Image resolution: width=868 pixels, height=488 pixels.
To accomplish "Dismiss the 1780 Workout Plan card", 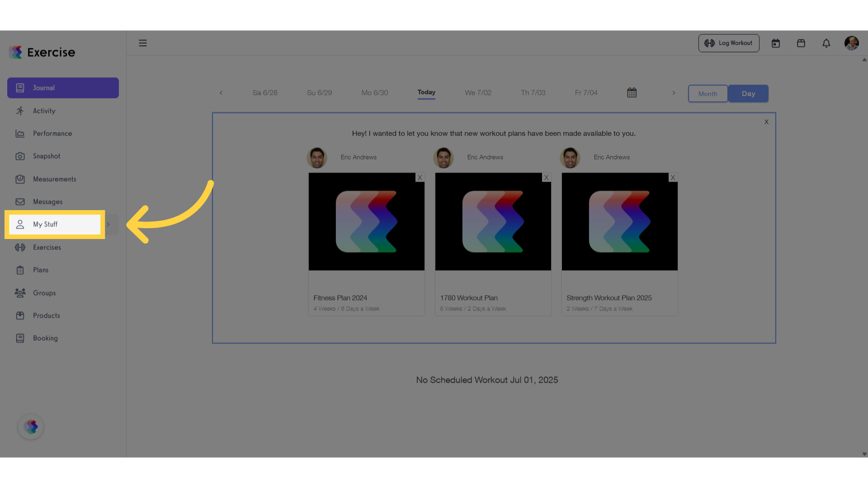I will pos(547,178).
